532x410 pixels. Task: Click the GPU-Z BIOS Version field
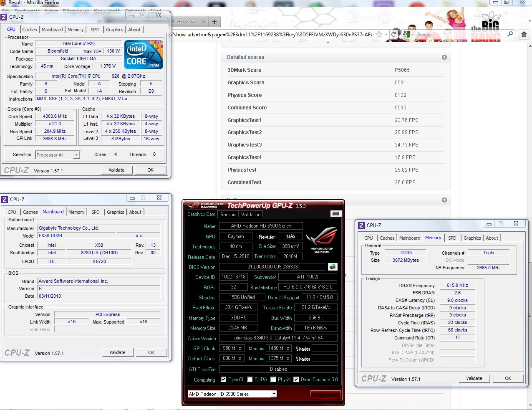point(272,267)
